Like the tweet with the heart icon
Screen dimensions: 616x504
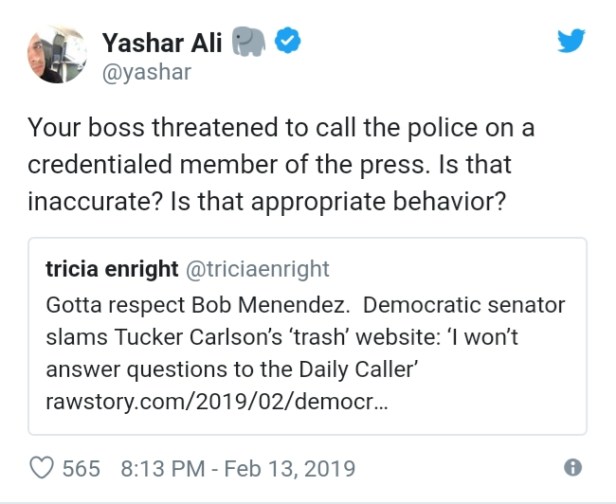(x=43, y=467)
